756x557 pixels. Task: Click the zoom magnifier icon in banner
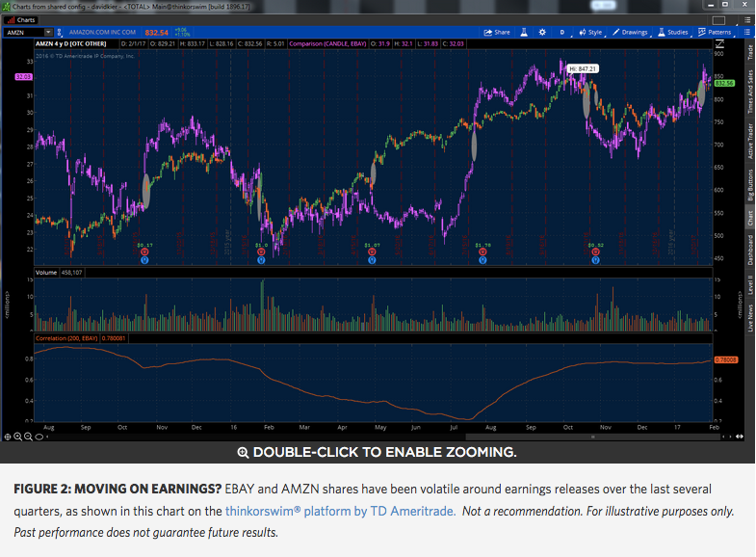243,452
